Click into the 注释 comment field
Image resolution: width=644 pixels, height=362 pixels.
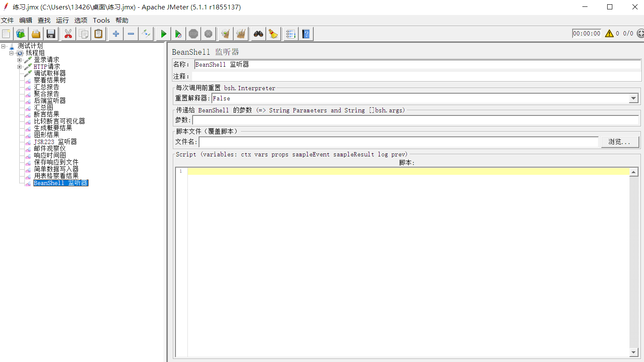click(416, 77)
